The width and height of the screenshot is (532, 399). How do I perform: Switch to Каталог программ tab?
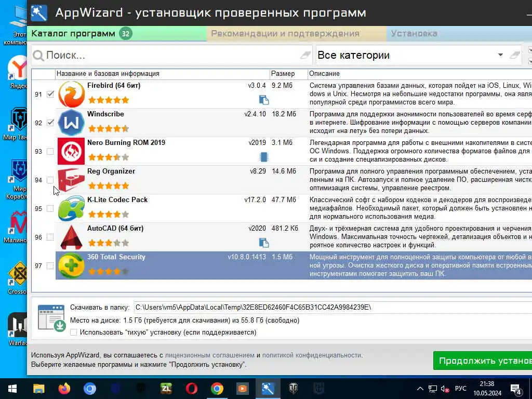coord(117,34)
